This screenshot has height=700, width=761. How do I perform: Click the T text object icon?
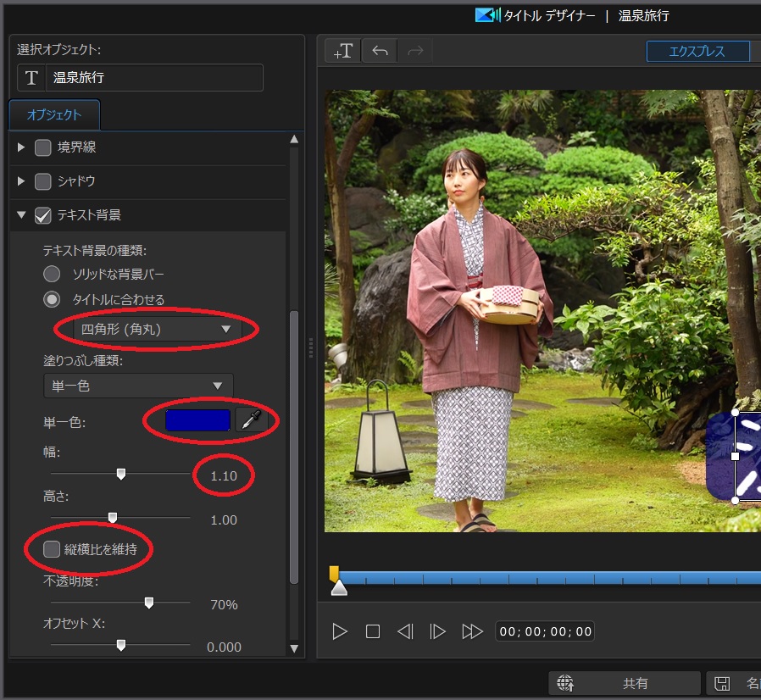pyautogui.click(x=31, y=78)
